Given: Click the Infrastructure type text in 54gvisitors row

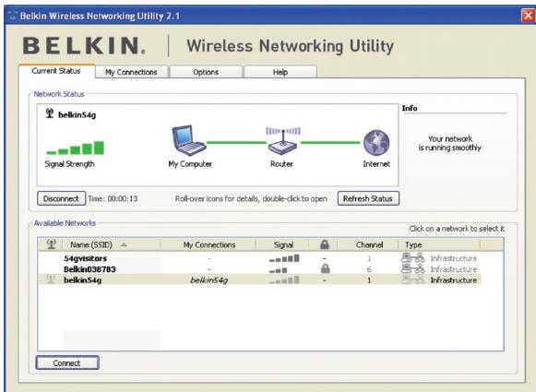Looking at the screenshot, I should pos(453,258).
